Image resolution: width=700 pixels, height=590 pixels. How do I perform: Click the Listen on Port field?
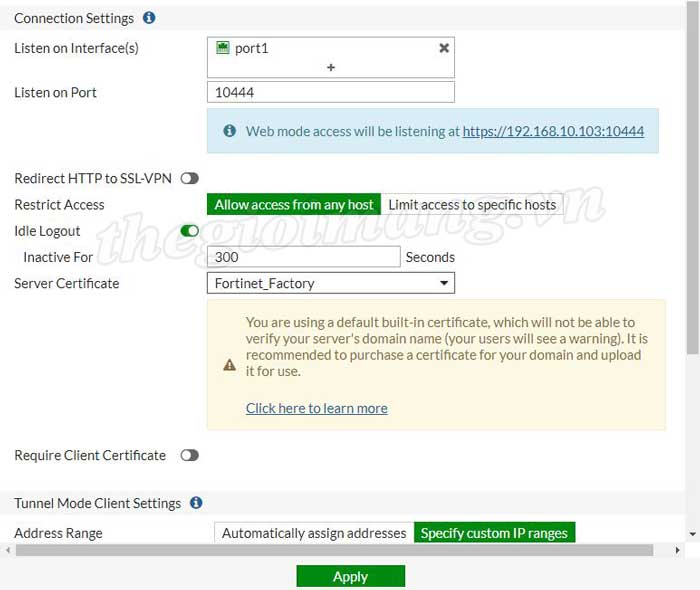pyautogui.click(x=330, y=92)
